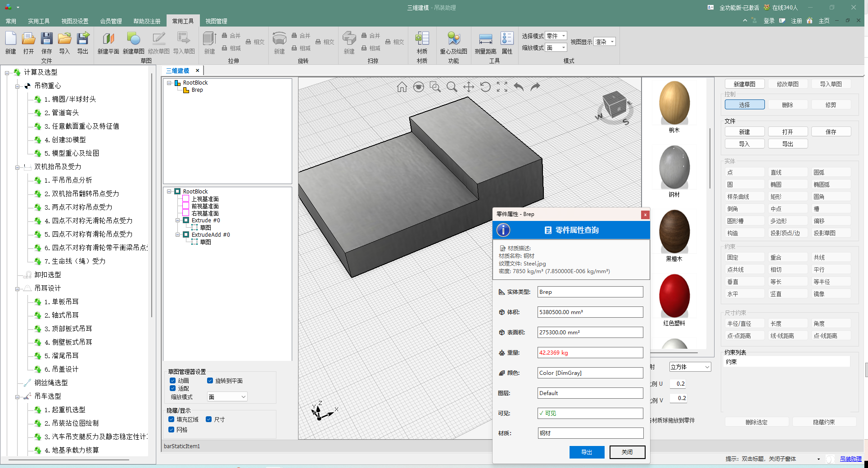Image resolution: width=868 pixels, height=468 pixels.
Task: Click the home view icon in viewport
Action: click(402, 87)
